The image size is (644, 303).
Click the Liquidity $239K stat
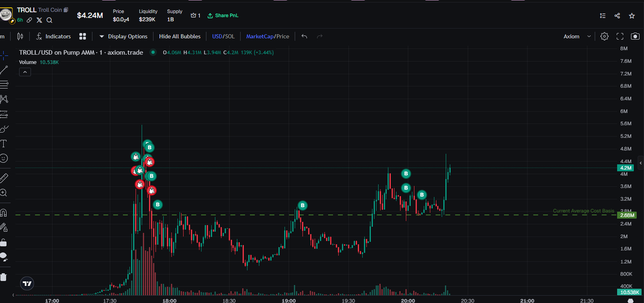[148, 16]
